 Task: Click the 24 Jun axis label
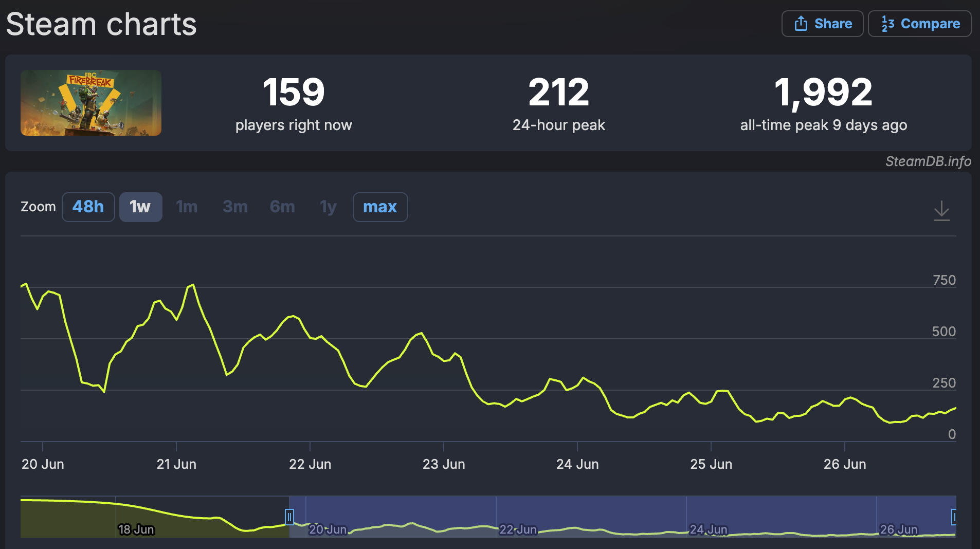coord(577,464)
